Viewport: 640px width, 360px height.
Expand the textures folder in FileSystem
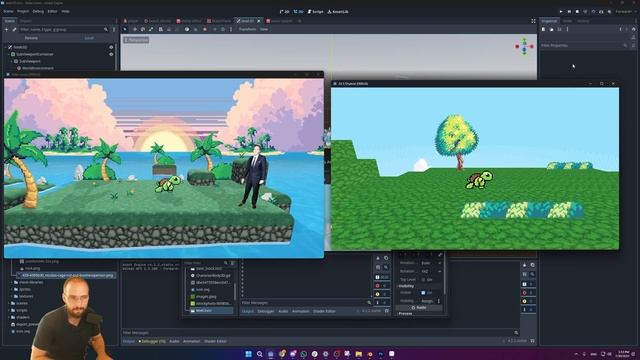pos(12,296)
